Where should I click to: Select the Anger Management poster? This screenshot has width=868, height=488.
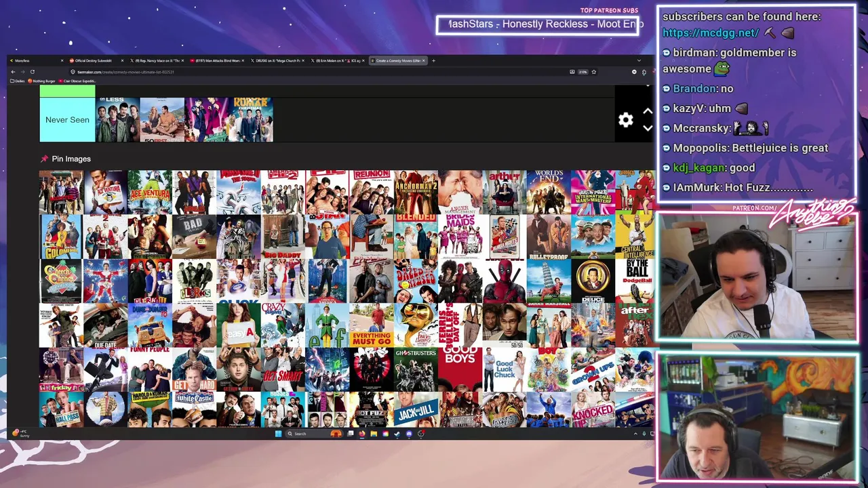(x=460, y=192)
